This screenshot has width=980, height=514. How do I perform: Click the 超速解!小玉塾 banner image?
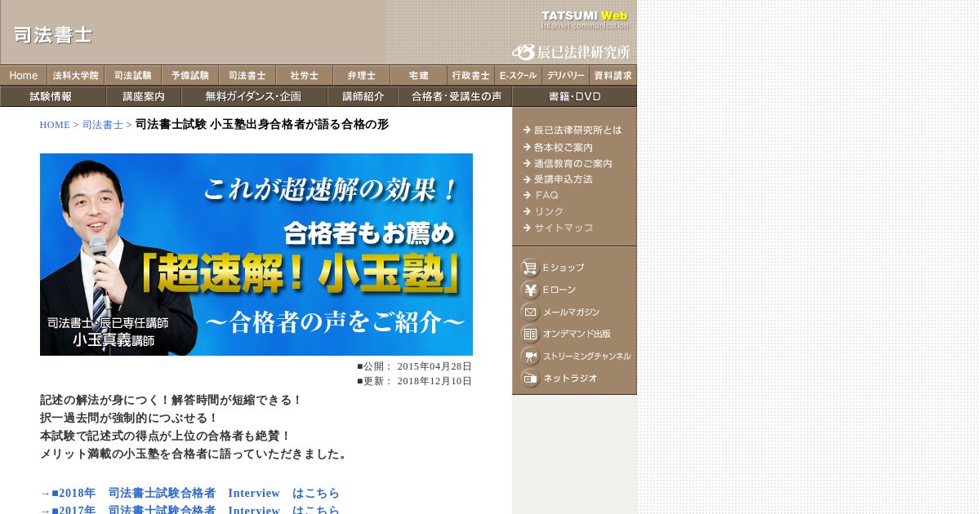click(x=256, y=255)
